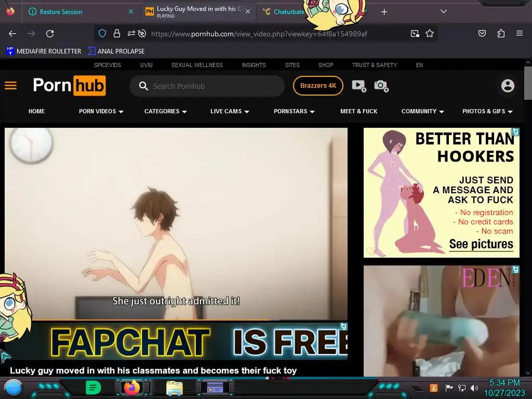The width and height of the screenshot is (532, 399).
Task: Open the Pocket save icon
Action: coord(482,33)
